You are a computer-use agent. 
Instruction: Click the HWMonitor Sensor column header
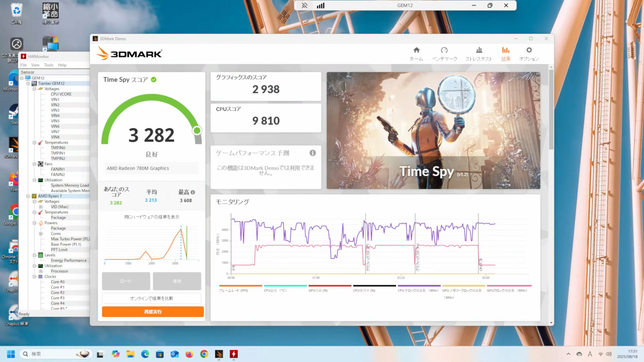tap(55, 72)
